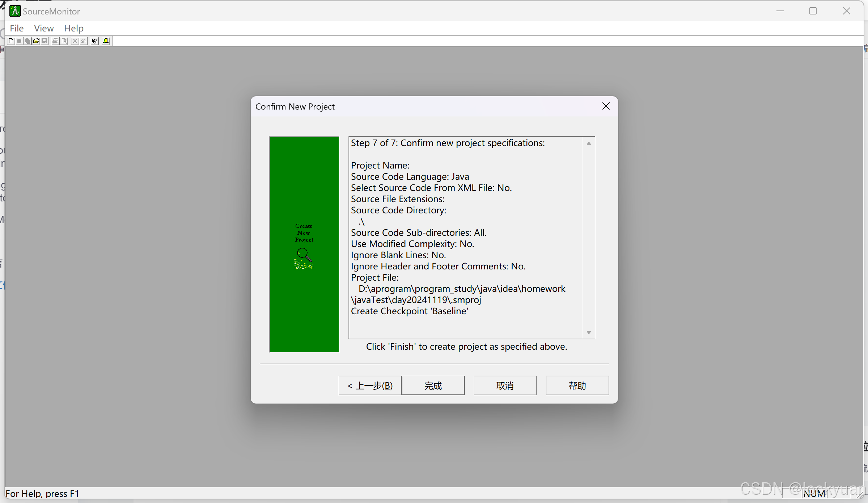
Task: Click the Create New Project green image
Action: tap(304, 244)
